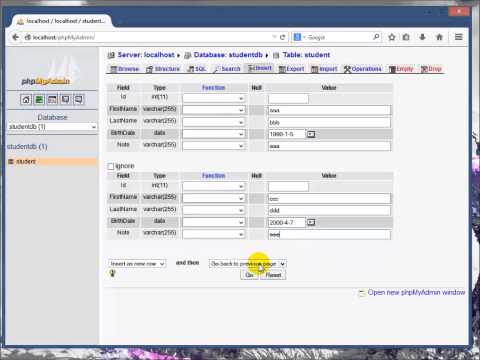Open Function dropdown for first BirthDate row
The height and width of the screenshot is (360, 480).
point(214,134)
